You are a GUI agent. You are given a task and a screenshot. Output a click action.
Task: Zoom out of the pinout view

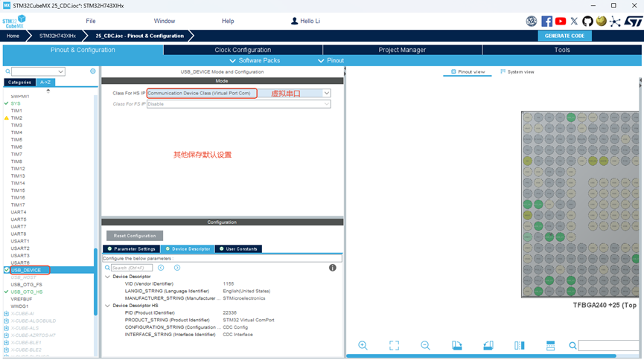pyautogui.click(x=425, y=345)
